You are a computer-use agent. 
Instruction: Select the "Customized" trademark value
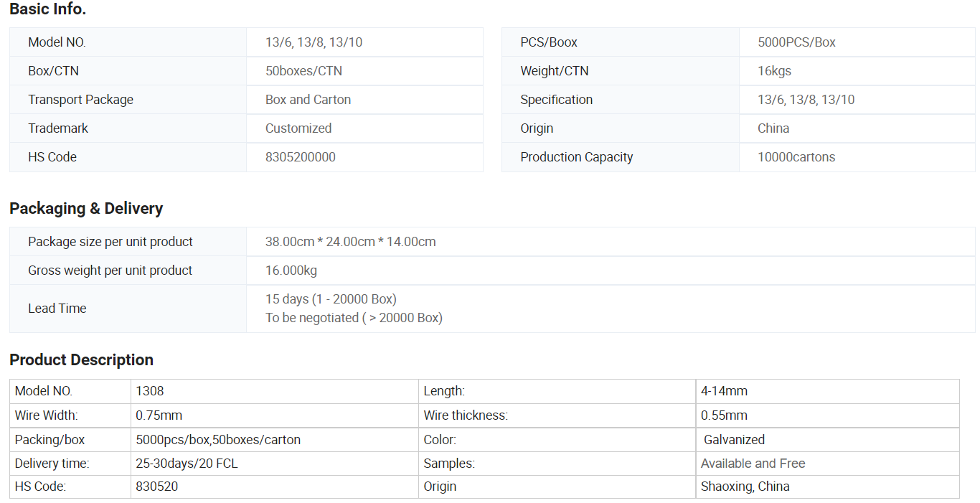pyautogui.click(x=298, y=128)
